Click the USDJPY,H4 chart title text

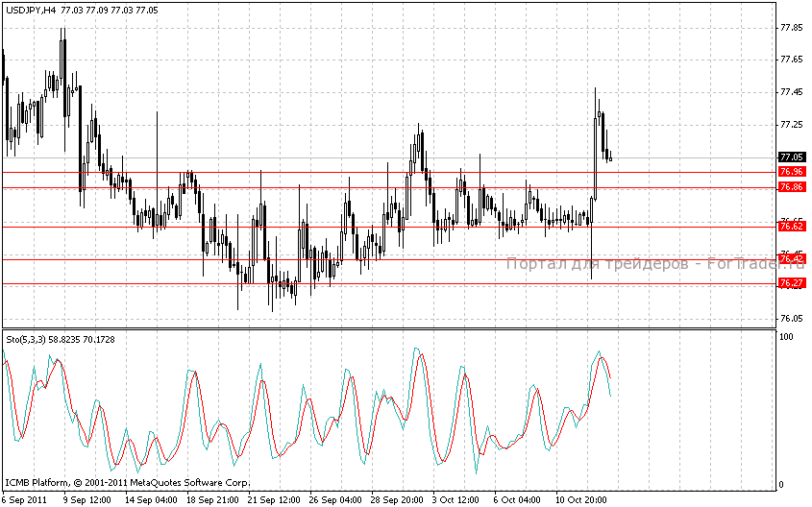(x=29, y=9)
